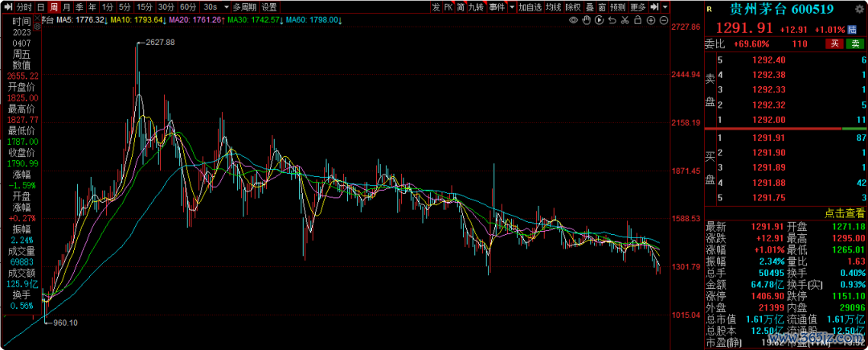Click the PK compare button
868x350 pixels.
(448, 7)
